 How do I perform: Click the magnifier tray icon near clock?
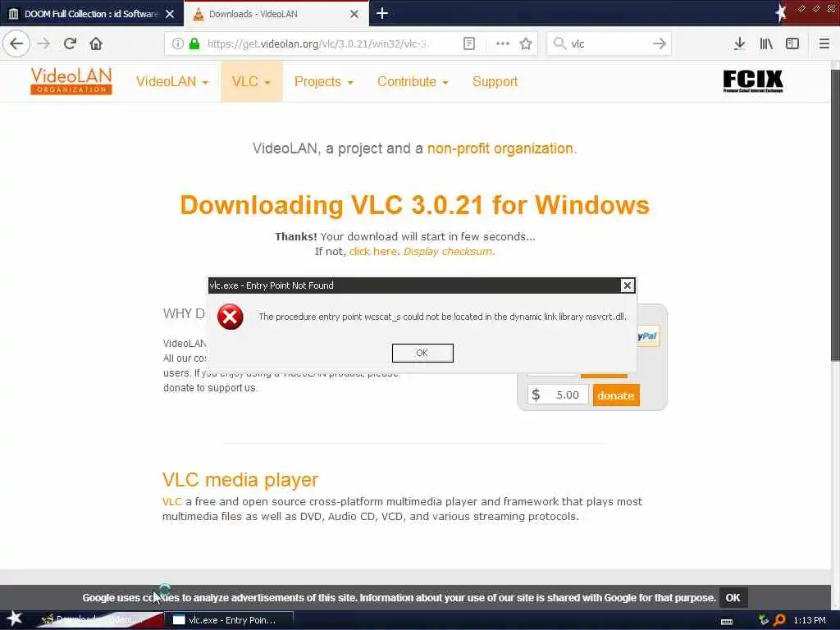coord(779,620)
